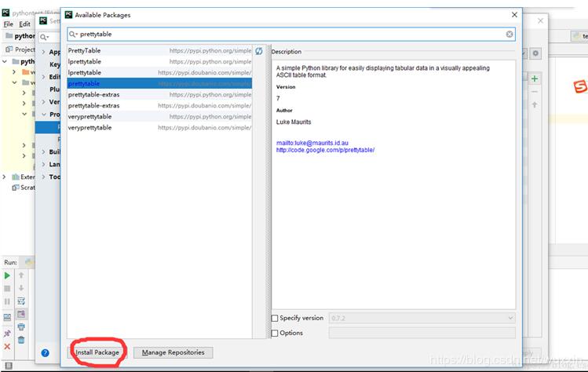This screenshot has width=588, height=372.
Task: Click the search magnifier icon in the Settings window
Action: point(45,37)
